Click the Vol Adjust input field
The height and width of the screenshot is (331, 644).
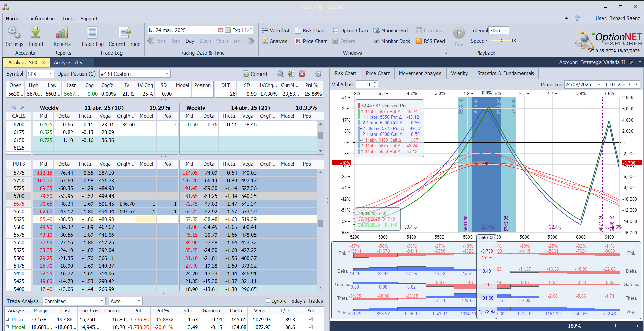tap(365, 84)
